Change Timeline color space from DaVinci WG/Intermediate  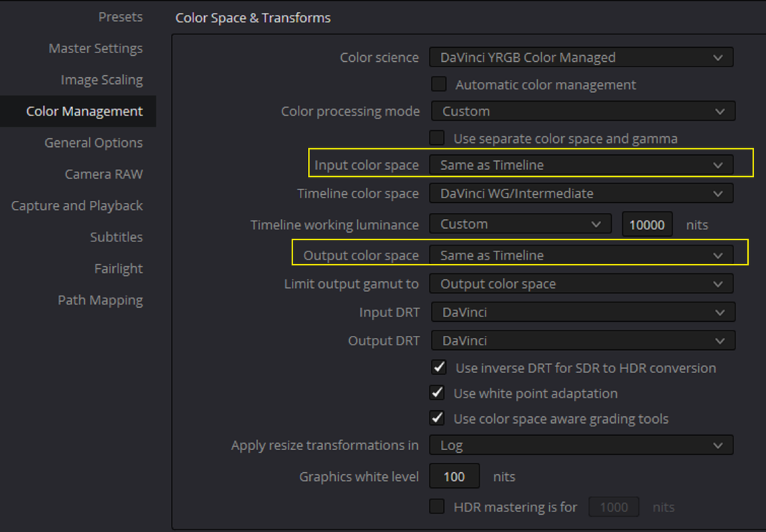pyautogui.click(x=581, y=193)
